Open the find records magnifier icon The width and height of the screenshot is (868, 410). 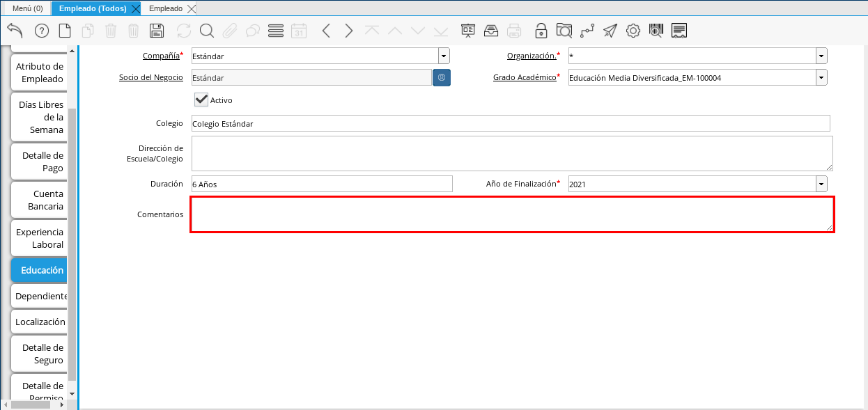click(207, 31)
